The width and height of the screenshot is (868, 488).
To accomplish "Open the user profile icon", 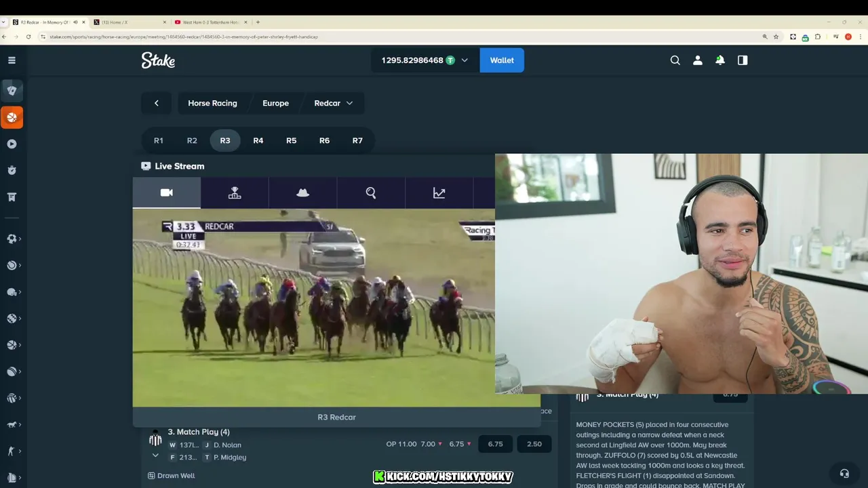I will (x=697, y=60).
